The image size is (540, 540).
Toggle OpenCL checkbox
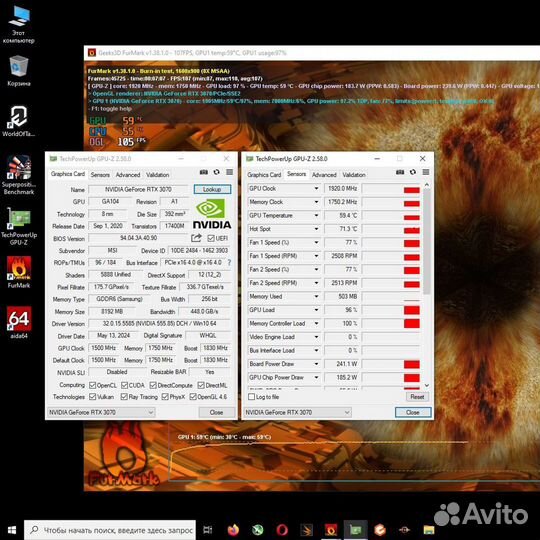[92, 385]
